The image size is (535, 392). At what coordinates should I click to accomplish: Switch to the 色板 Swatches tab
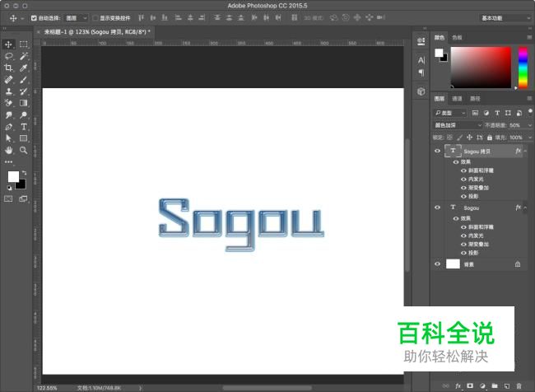click(x=457, y=38)
